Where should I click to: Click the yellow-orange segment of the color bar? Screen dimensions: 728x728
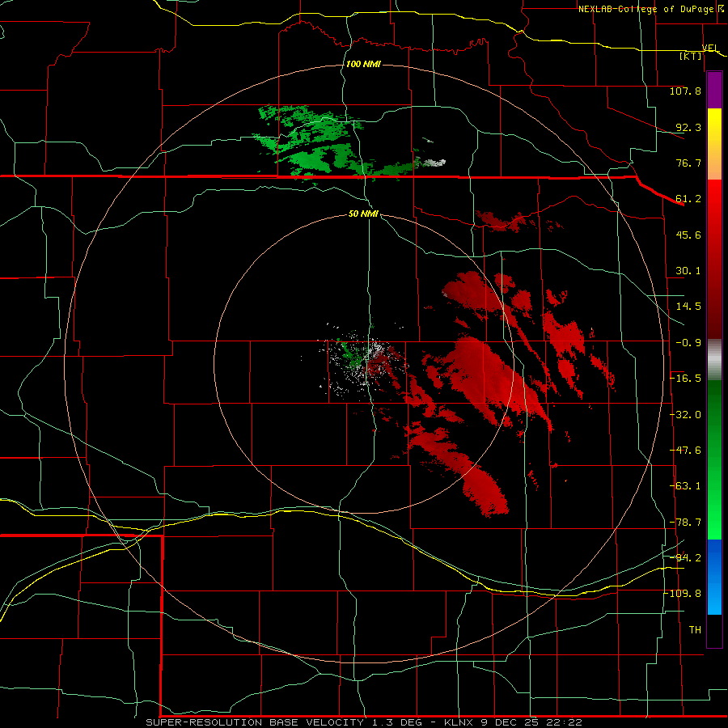tap(714, 144)
